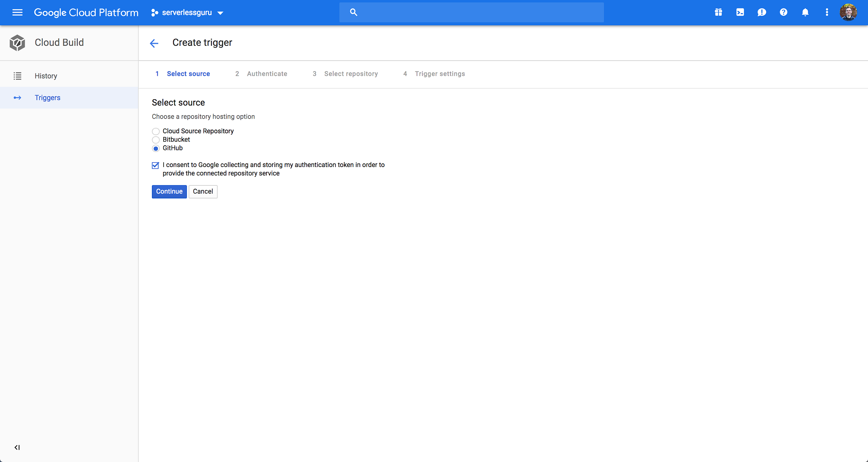
Task: Collapse the left sidebar panel
Action: click(x=17, y=447)
